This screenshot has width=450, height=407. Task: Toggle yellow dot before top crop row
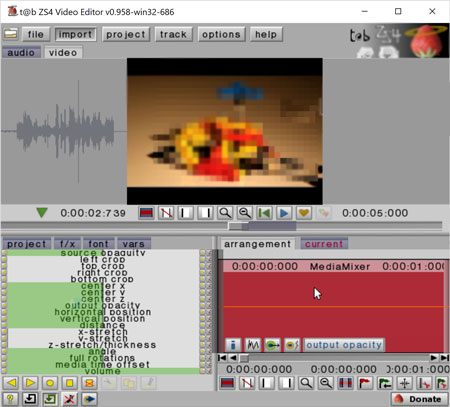tap(4, 266)
